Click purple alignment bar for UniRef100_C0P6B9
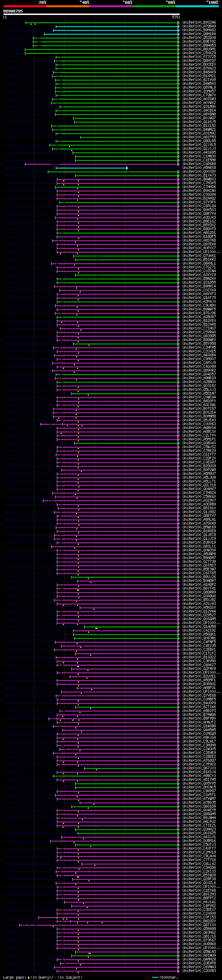 coord(102,164)
